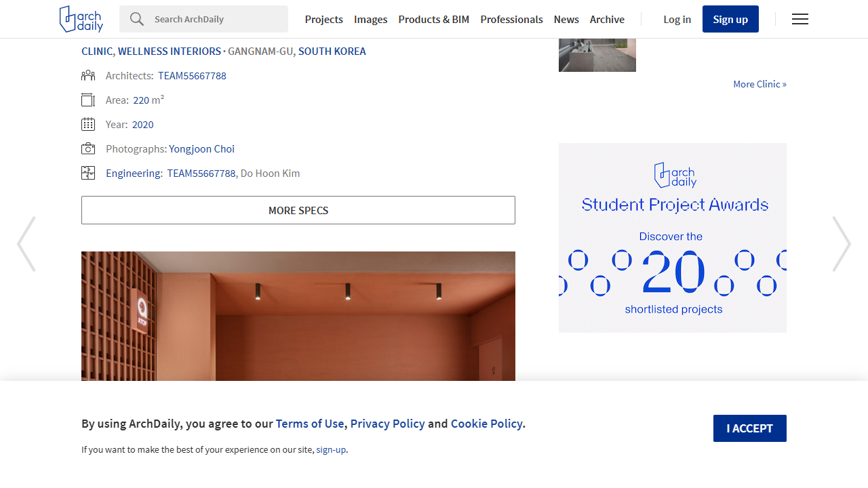Screen dimensions: 868x488
Task: Select the Professionals nav item
Action: click(511, 19)
